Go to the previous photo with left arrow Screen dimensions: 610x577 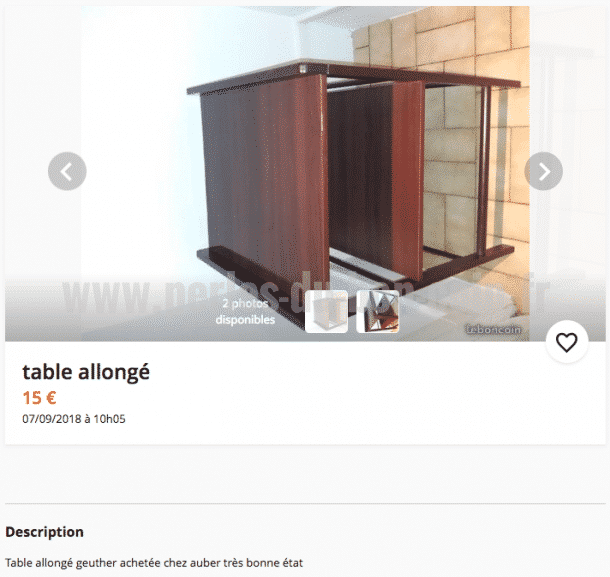[x=67, y=171]
